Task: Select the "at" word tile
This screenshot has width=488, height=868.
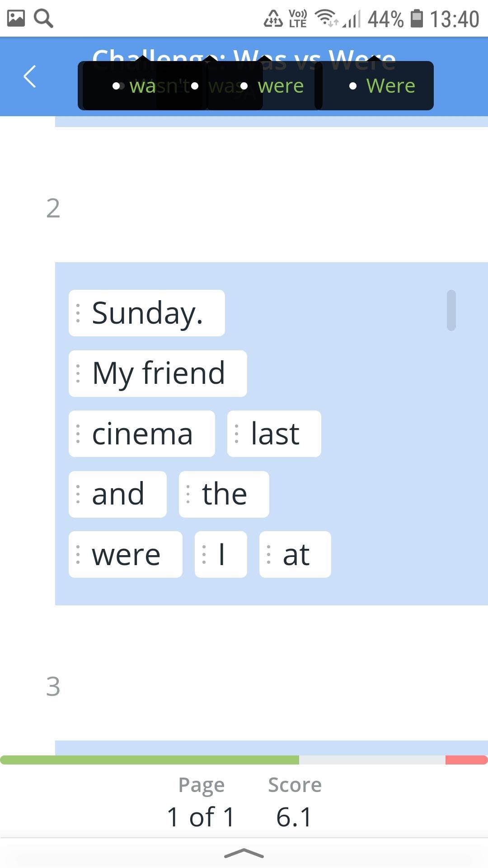Action: click(x=295, y=554)
